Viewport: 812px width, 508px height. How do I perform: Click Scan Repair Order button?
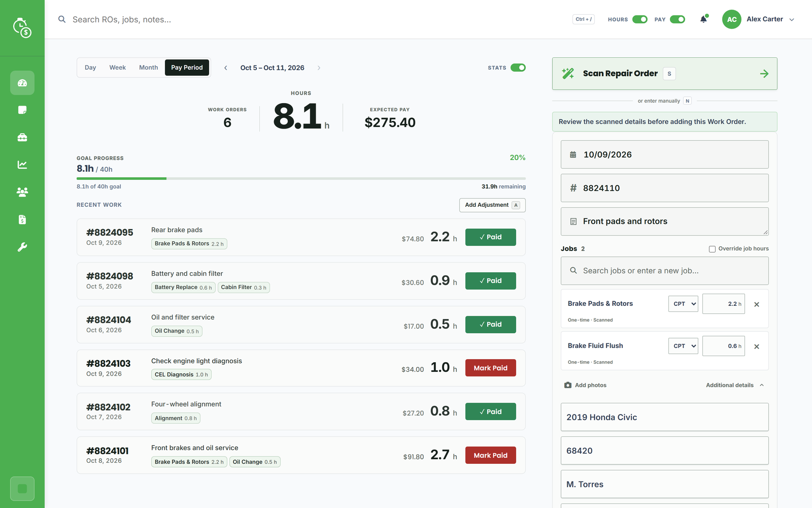coord(665,74)
